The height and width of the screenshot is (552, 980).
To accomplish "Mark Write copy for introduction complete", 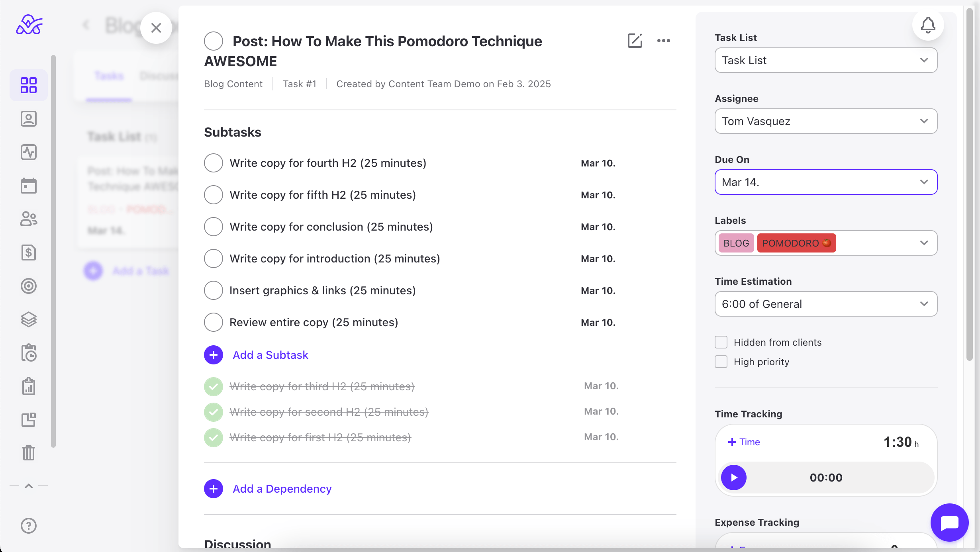I will pos(214,258).
